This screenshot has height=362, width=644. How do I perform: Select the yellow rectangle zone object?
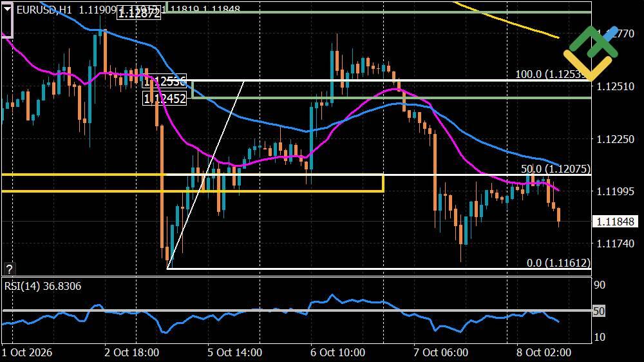[x=192, y=184]
